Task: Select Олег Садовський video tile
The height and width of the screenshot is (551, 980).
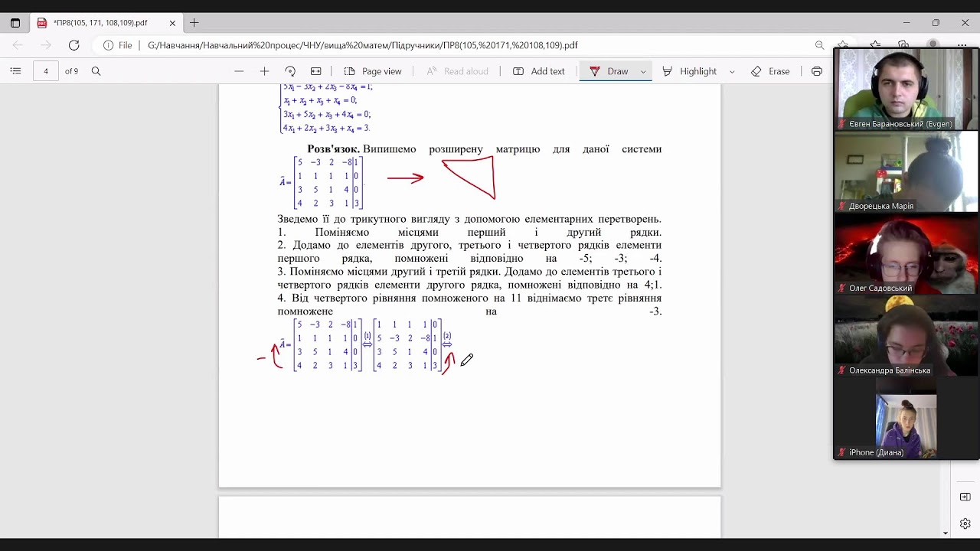Action: [x=906, y=253]
